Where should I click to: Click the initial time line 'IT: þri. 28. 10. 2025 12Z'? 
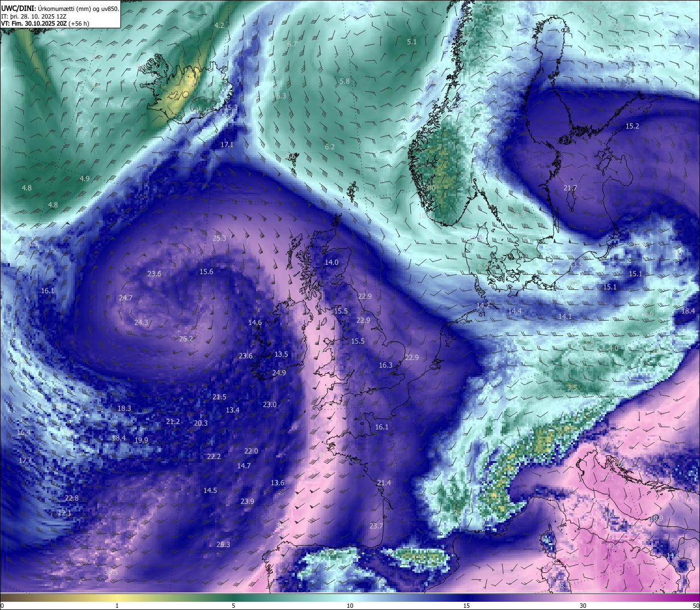pos(33,16)
